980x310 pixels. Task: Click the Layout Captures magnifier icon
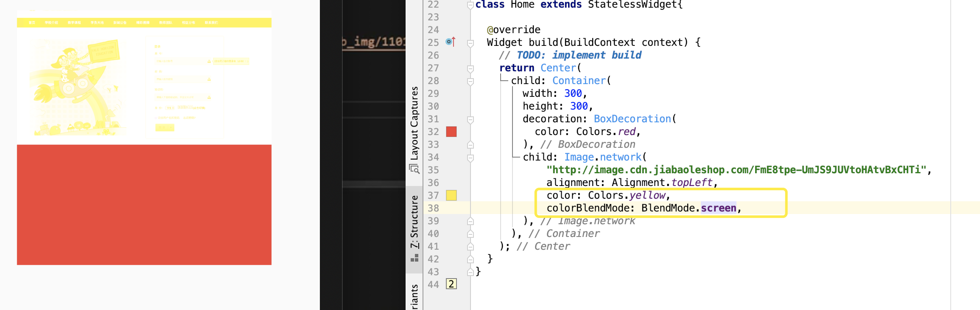(x=414, y=169)
